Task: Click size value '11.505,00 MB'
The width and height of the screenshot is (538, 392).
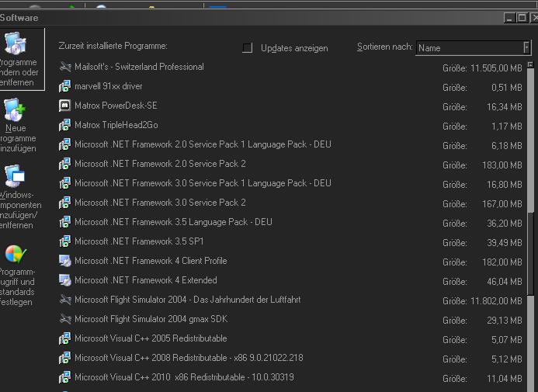Action: click(496, 68)
